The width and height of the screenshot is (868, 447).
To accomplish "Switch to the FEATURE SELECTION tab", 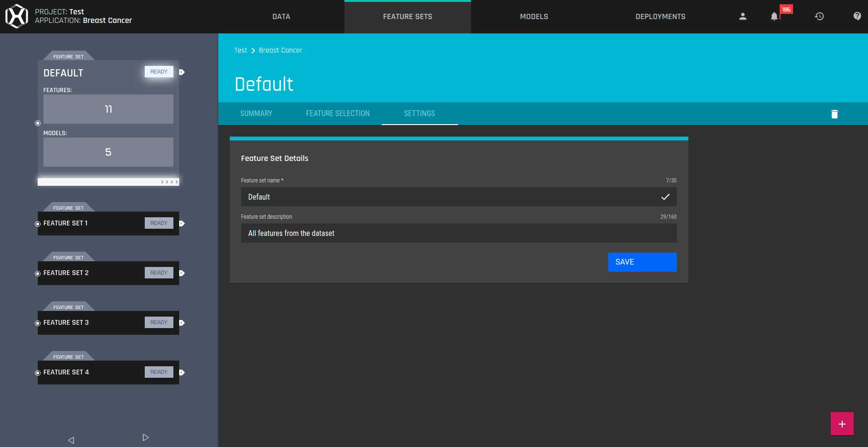I will tap(338, 114).
